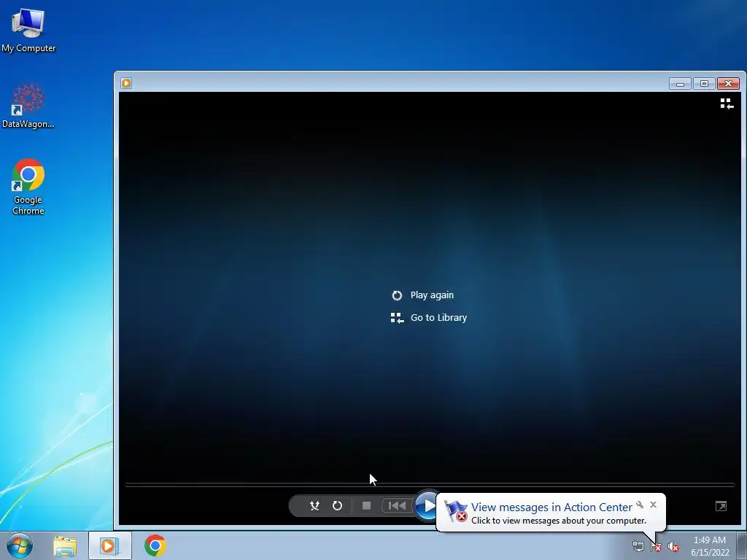Open Windows Explorer from the taskbar

pyautogui.click(x=65, y=545)
